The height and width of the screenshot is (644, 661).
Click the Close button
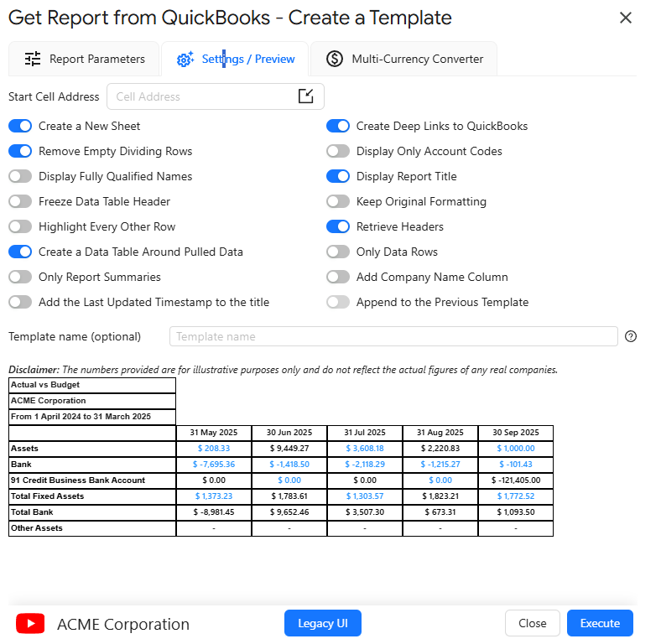pos(533,623)
